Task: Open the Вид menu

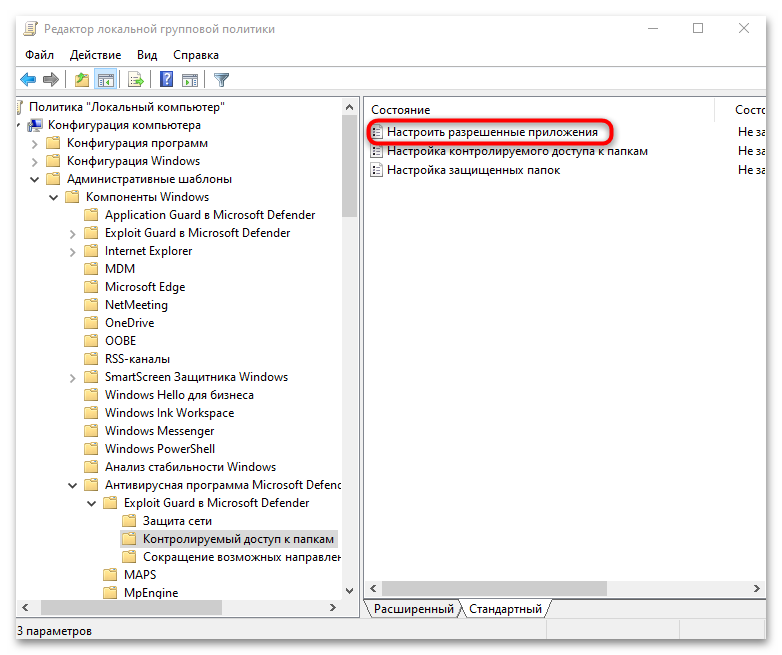Action: point(147,55)
